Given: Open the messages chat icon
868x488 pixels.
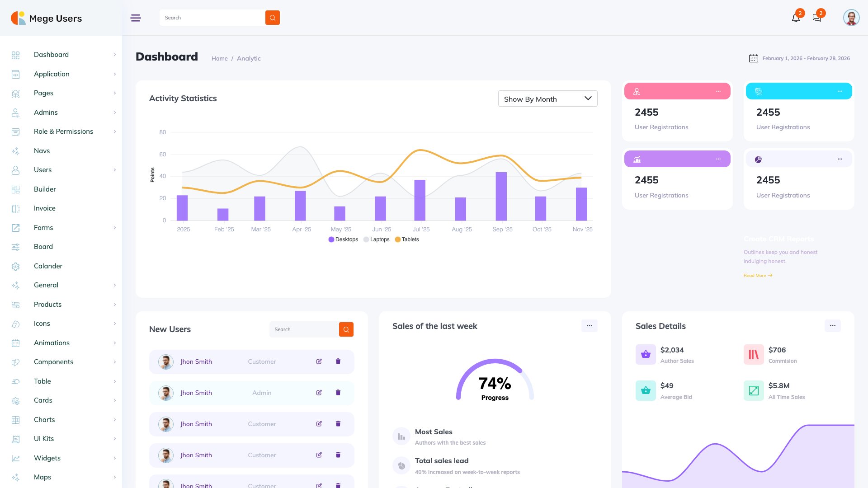Looking at the screenshot, I should pos(817,18).
